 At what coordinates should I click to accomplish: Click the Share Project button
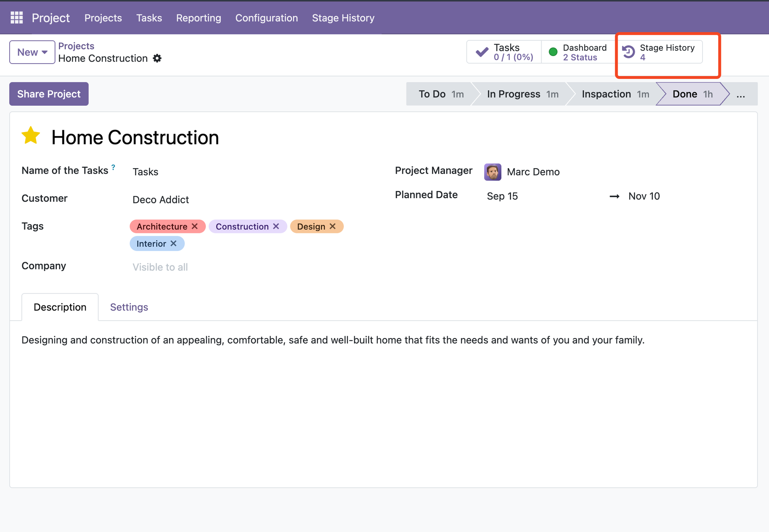(48, 94)
